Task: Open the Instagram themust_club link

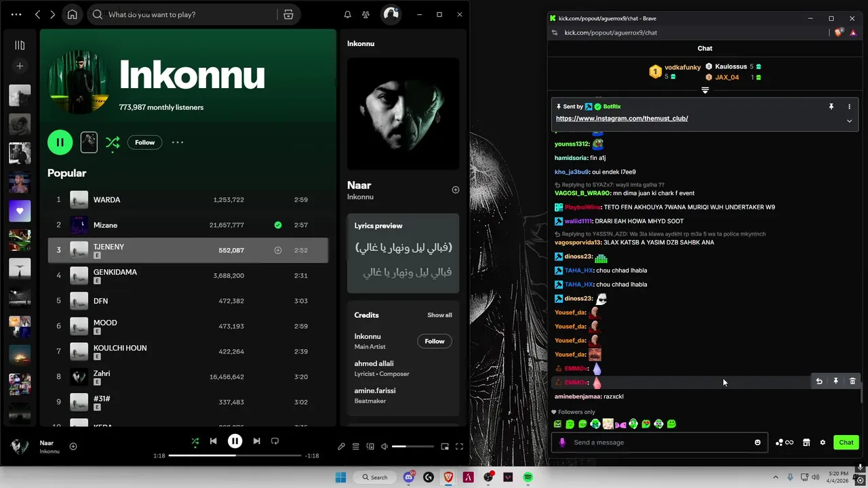Action: click(622, 118)
